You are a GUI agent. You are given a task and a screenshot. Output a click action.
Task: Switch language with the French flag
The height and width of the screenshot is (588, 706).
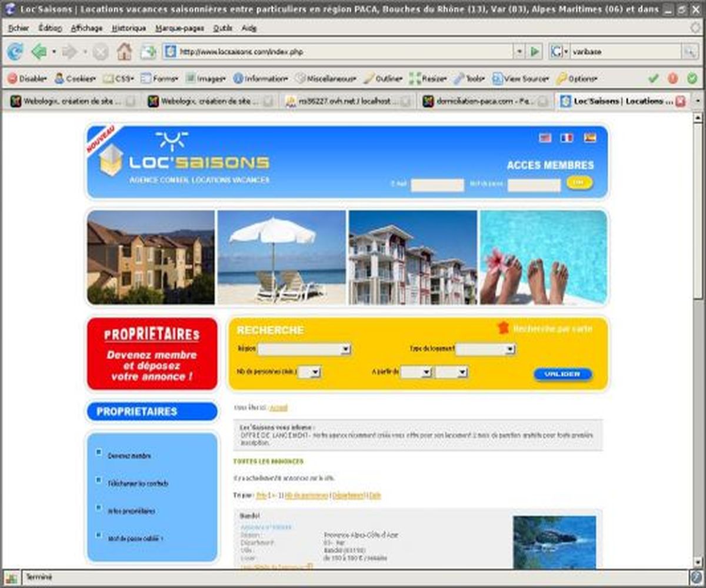pyautogui.click(x=567, y=138)
